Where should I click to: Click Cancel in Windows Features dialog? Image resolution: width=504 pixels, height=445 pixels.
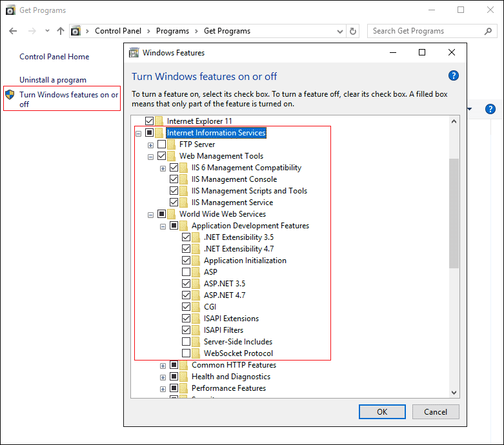pos(436,411)
